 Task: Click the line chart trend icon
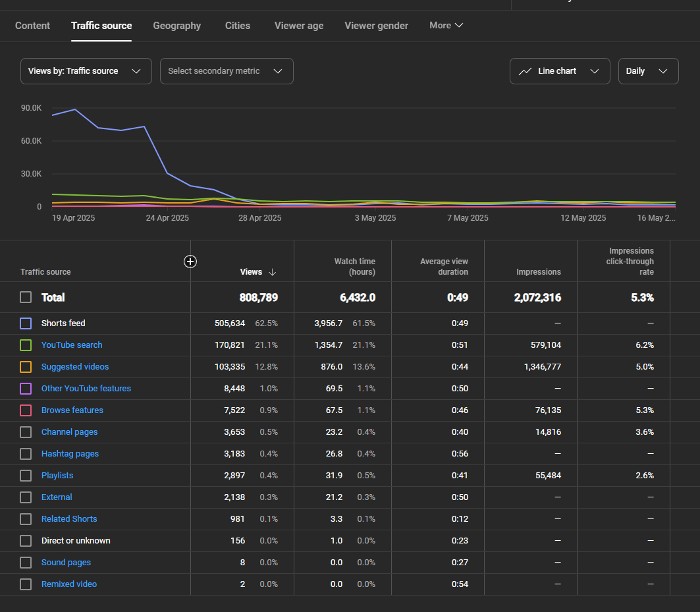pyautogui.click(x=525, y=71)
